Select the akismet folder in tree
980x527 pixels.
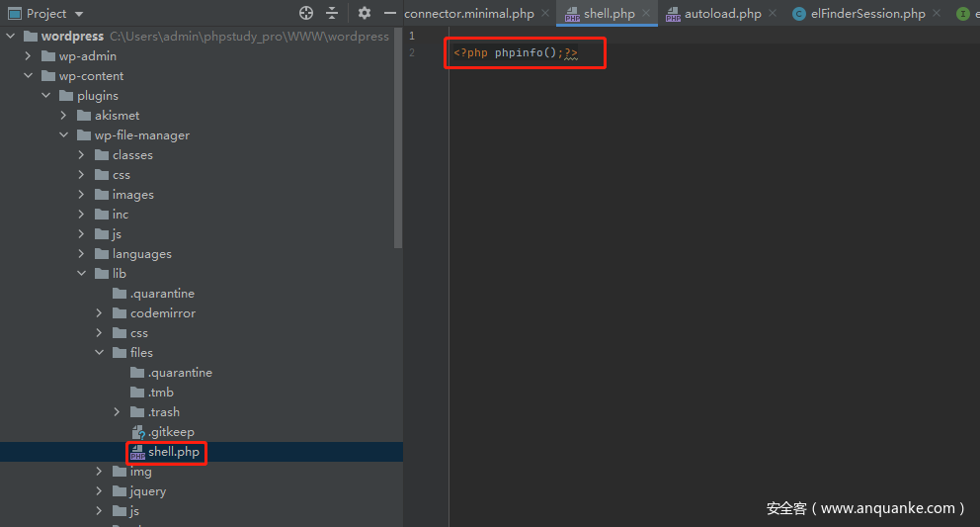click(x=117, y=116)
